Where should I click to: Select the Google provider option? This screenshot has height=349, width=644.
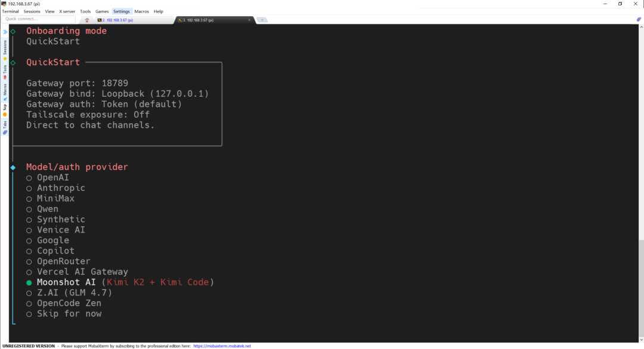(48, 240)
